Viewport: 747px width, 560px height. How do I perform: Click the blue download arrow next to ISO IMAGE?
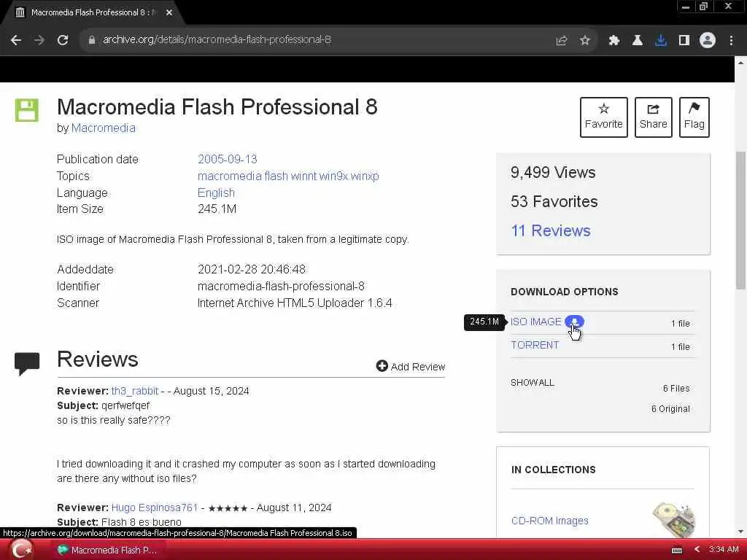point(574,322)
